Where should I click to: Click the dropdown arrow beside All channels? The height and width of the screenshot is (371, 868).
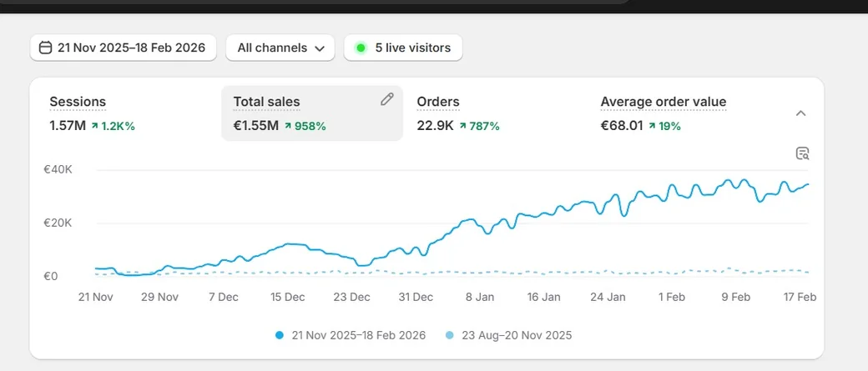pos(320,48)
